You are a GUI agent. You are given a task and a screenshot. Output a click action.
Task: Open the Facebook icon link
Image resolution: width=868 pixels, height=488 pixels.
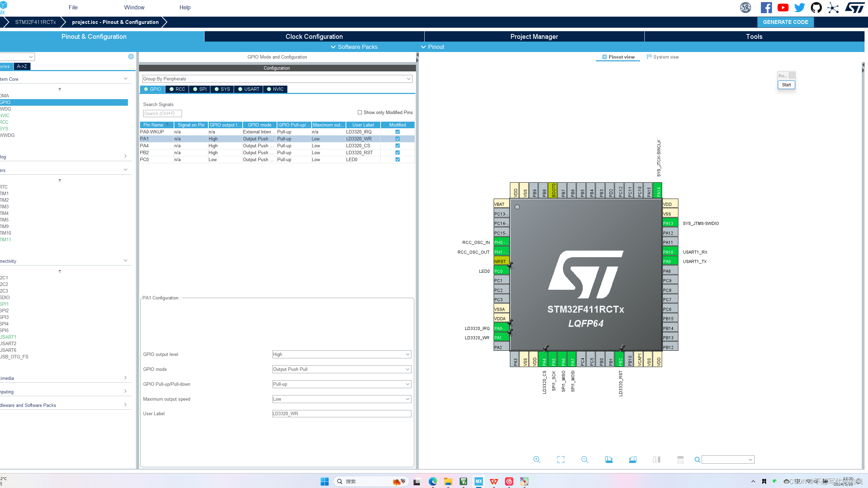click(766, 8)
